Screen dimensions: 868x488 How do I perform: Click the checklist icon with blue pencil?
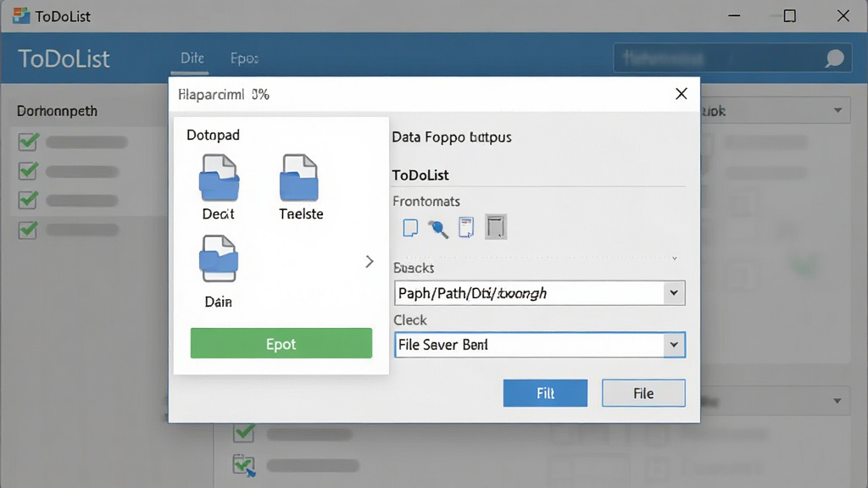244,465
